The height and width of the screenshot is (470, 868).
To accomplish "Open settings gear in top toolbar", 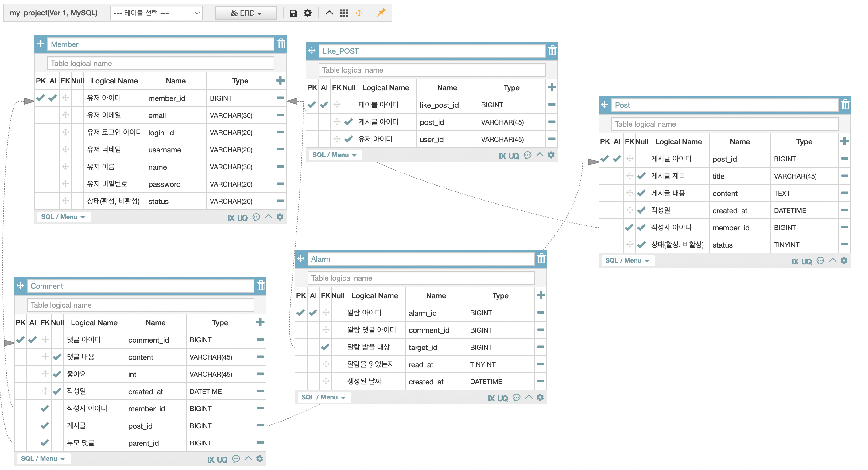I will coord(308,13).
